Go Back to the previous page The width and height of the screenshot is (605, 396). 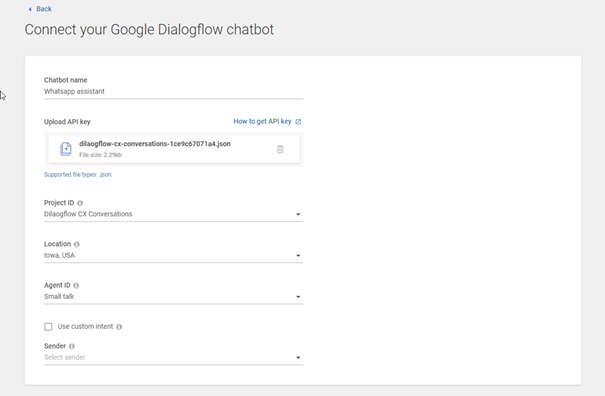coord(44,9)
